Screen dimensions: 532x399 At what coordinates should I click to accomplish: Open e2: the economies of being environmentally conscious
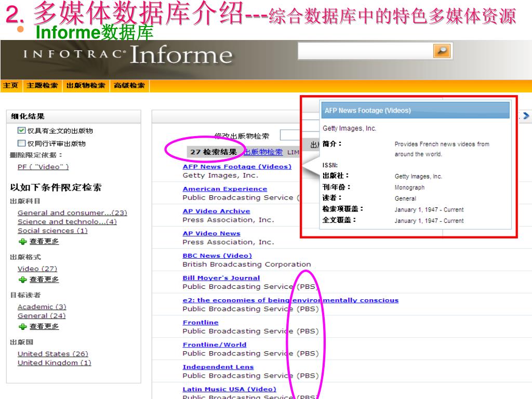(x=290, y=300)
